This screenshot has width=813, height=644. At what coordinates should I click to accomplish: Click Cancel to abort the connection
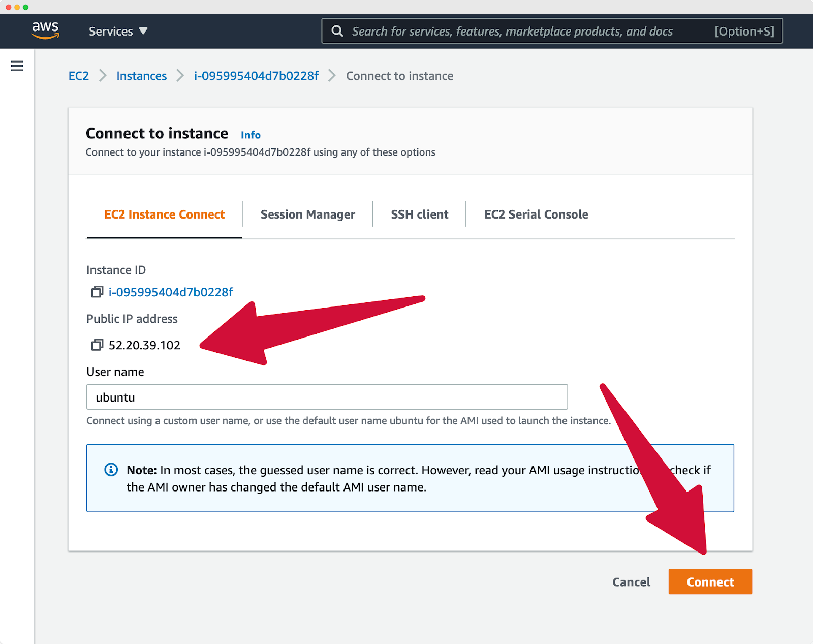(x=631, y=582)
